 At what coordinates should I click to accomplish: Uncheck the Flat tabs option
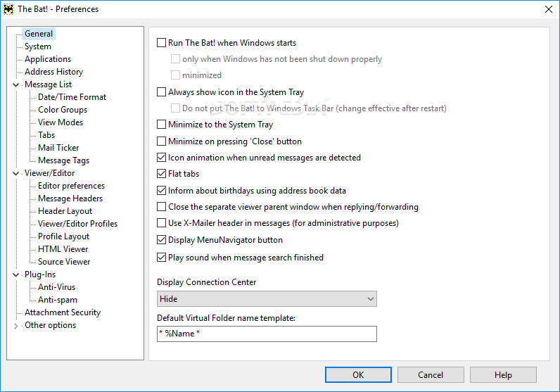[x=162, y=174]
